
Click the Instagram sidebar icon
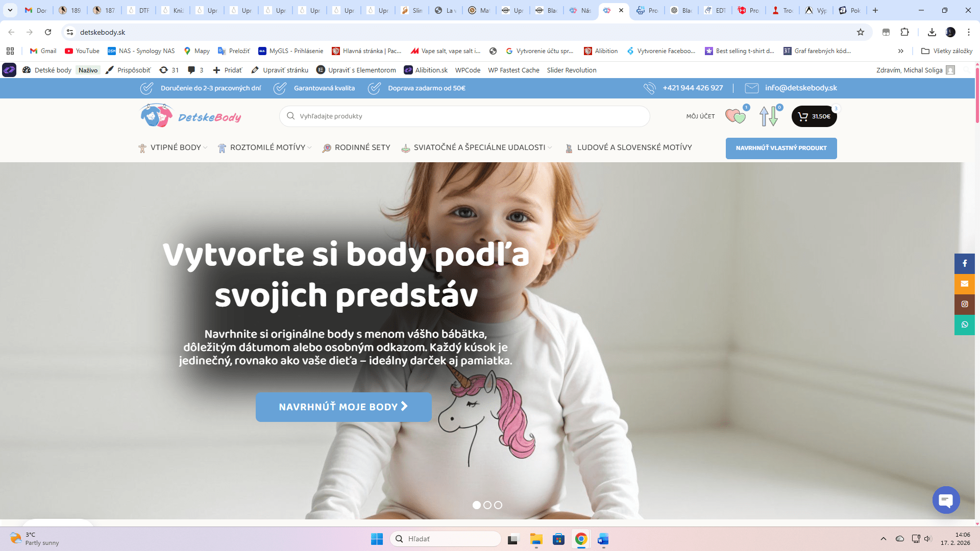click(964, 304)
